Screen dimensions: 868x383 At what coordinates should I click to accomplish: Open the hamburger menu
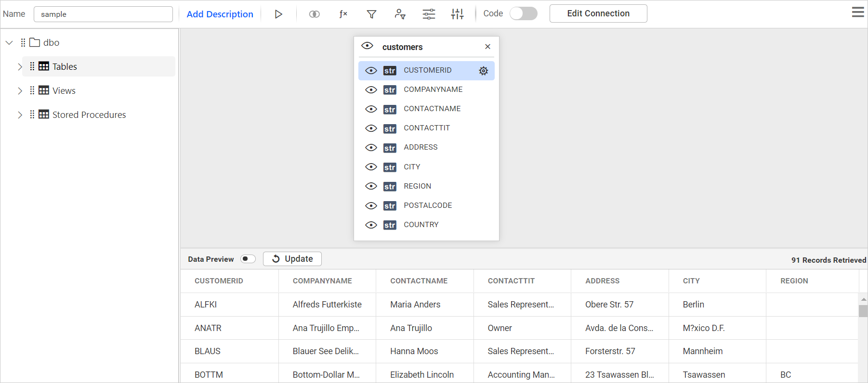pos(857,13)
